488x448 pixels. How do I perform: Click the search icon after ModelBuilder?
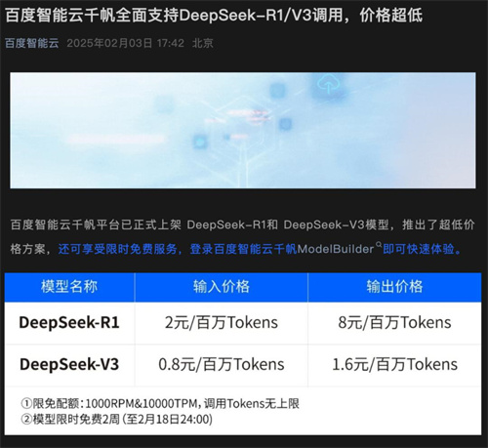click(x=379, y=244)
